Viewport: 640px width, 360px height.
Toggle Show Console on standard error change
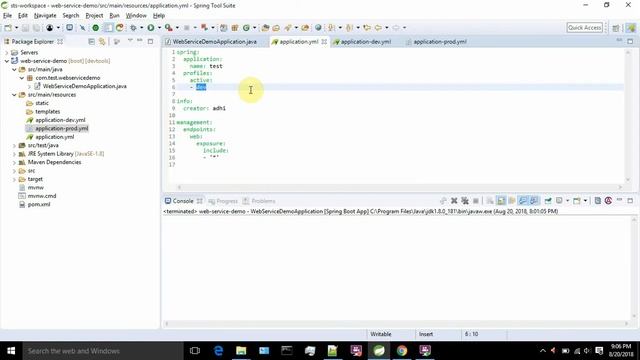pos(534,201)
